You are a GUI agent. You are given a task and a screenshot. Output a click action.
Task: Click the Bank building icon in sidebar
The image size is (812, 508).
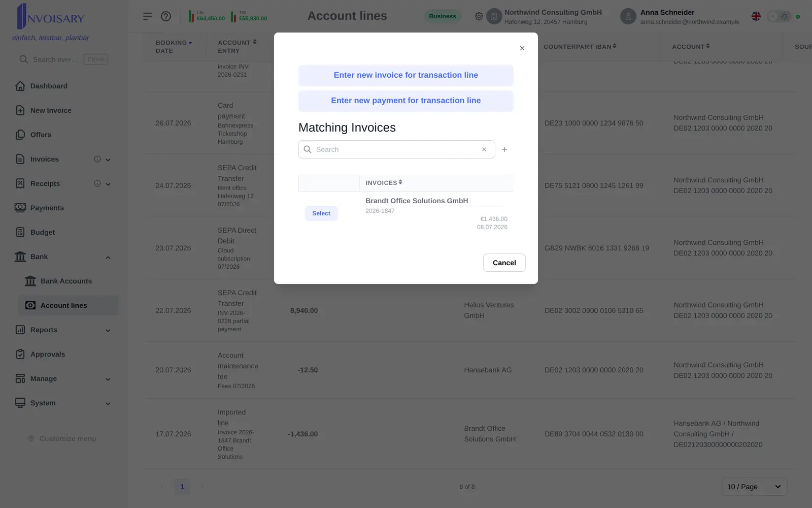tap(20, 257)
